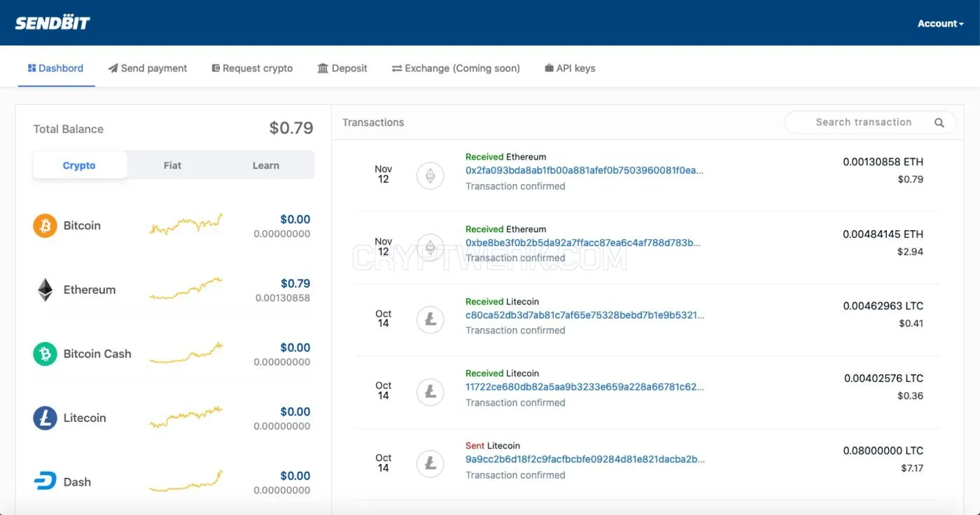The image size is (980, 515).
Task: Click the Sent Litecoin transaction label
Action: (493, 446)
